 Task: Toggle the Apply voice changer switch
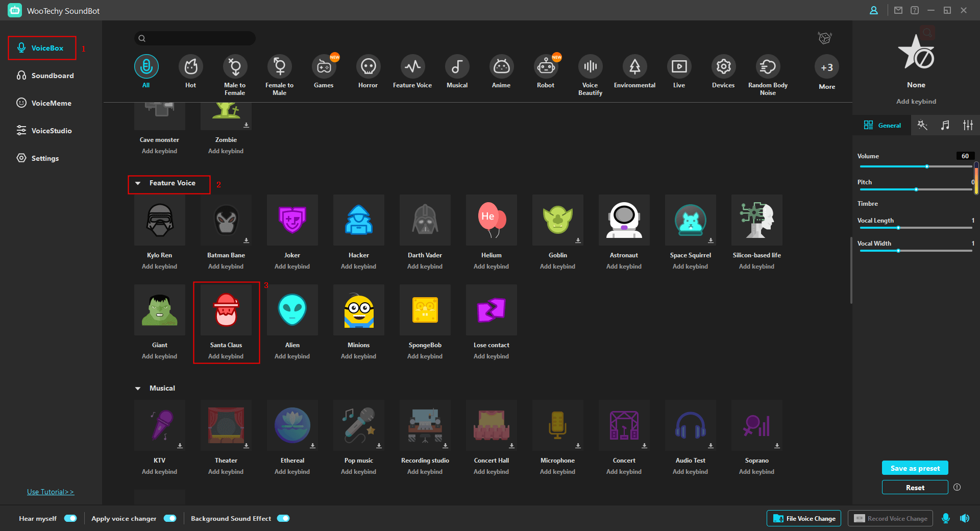click(170, 518)
